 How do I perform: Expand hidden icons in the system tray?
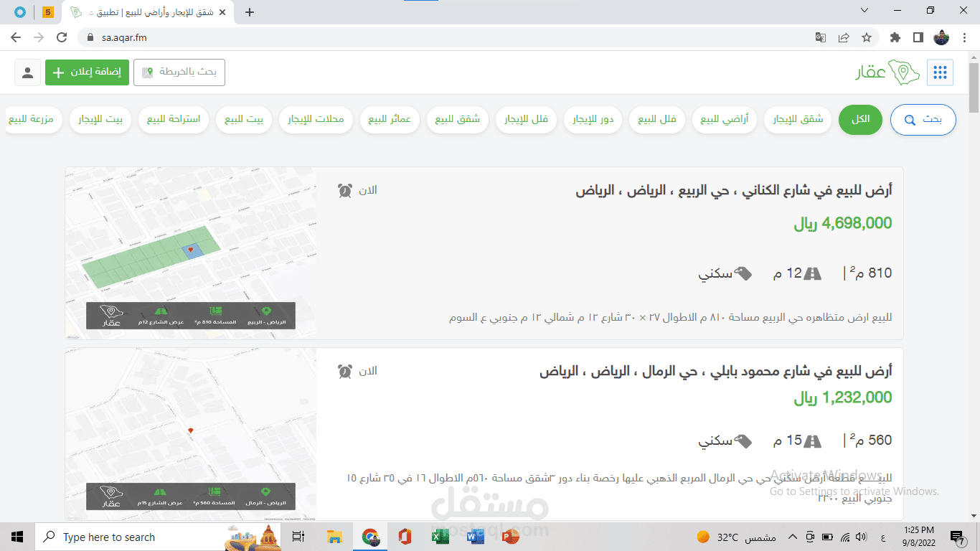[x=793, y=536]
